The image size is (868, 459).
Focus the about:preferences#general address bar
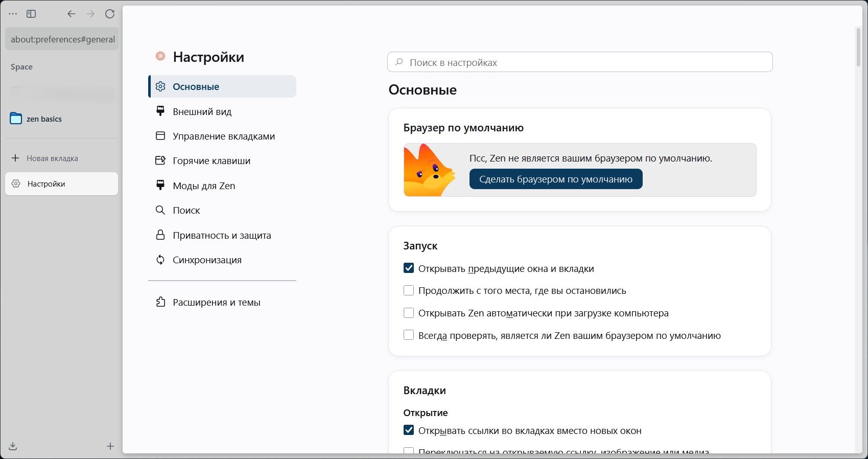point(62,39)
